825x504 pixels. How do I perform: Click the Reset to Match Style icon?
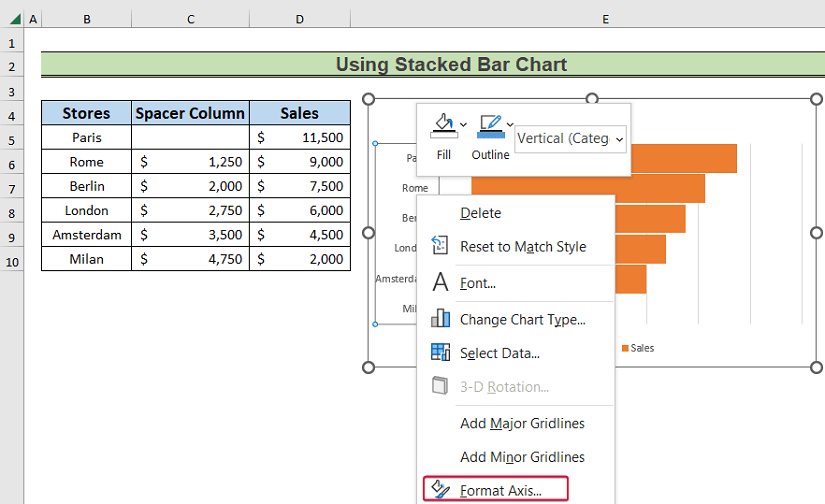[440, 246]
